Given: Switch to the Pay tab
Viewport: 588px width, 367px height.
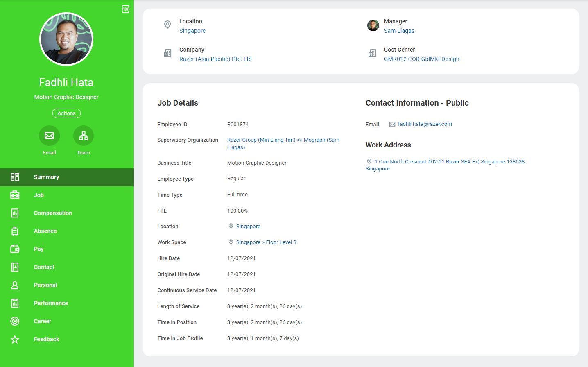Looking at the screenshot, I should [67, 249].
